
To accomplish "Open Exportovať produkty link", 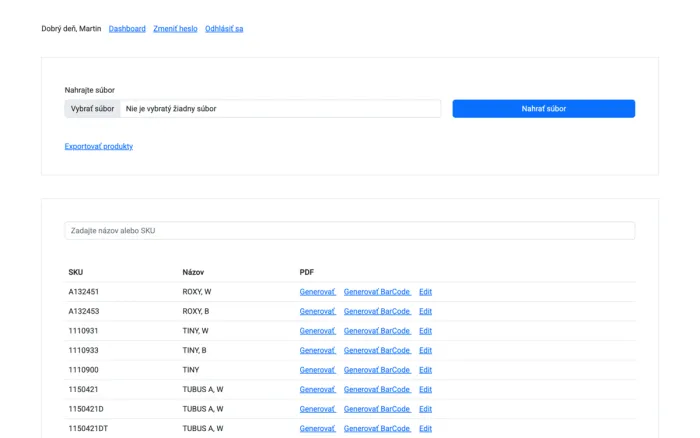I will click(99, 146).
